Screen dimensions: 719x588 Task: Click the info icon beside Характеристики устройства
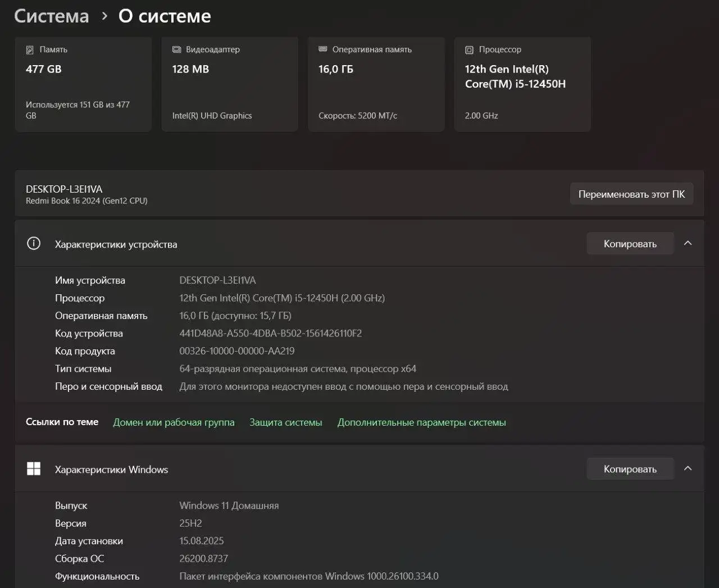[x=34, y=243]
